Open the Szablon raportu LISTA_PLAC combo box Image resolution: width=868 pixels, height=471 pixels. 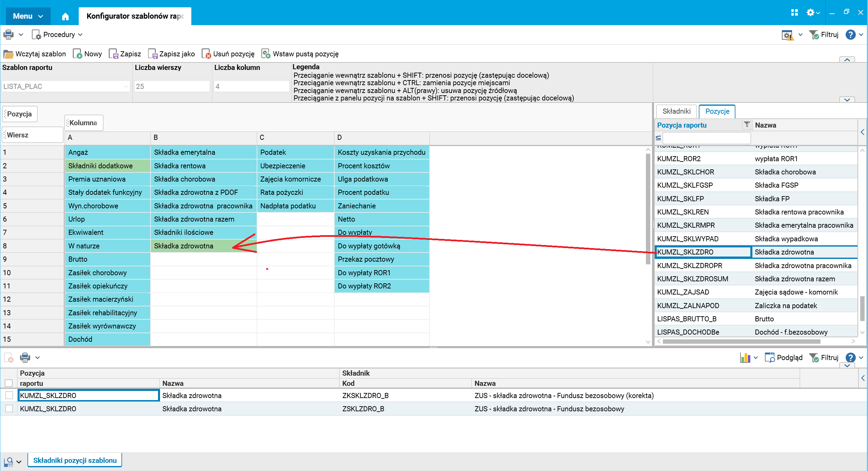click(65, 87)
